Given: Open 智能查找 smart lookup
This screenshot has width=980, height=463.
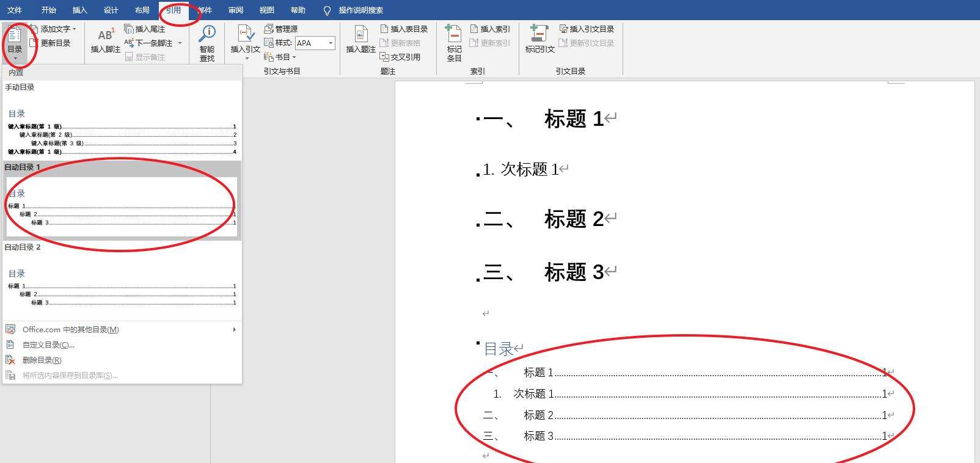Looking at the screenshot, I should [207, 43].
